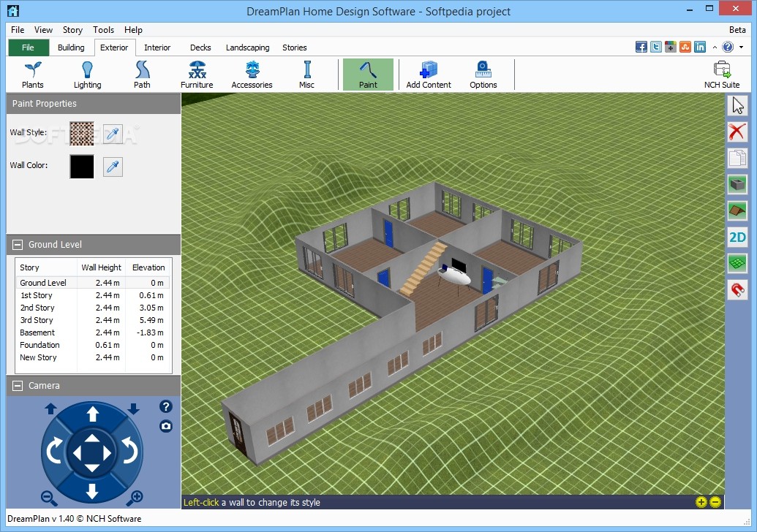Open help dropdown arrow beside question mark

pos(741,47)
